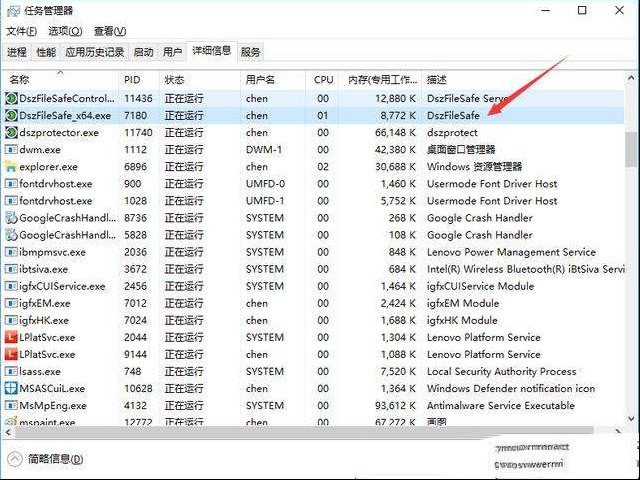Switch to the 性能 tab
The image size is (640, 480).
point(46,52)
